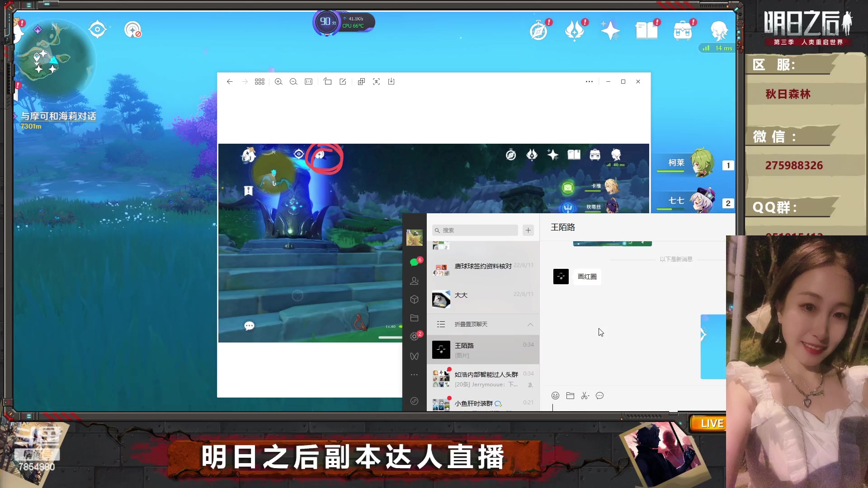This screenshot has width=868, height=488.
Task: Open the 大大 conversation
Action: pos(483,299)
